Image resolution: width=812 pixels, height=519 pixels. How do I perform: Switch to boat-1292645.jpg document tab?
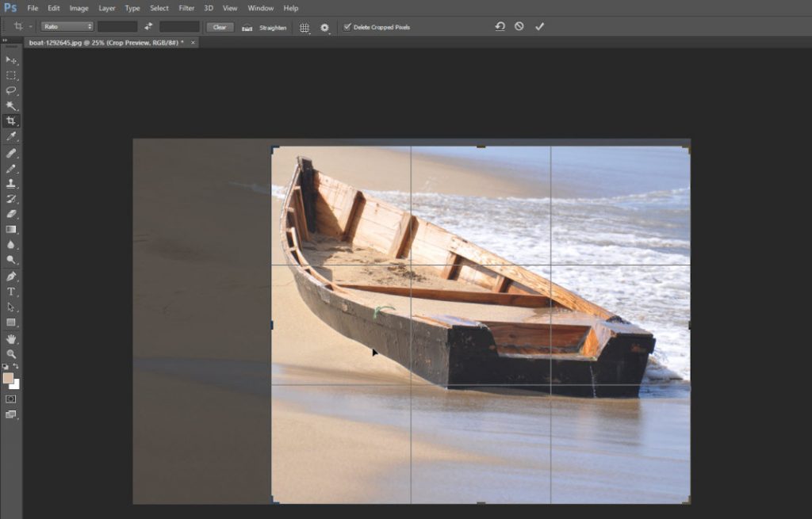point(106,43)
